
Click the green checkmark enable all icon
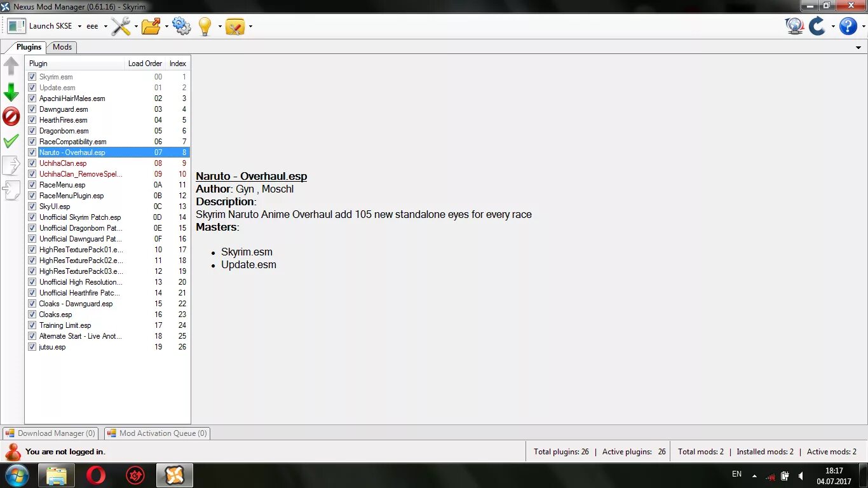click(x=11, y=141)
